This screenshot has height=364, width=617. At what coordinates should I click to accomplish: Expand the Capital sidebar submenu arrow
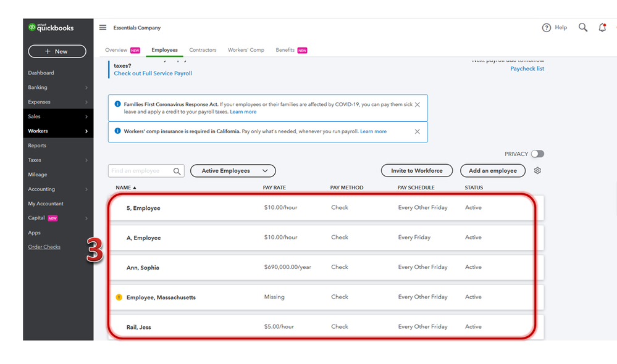(86, 218)
